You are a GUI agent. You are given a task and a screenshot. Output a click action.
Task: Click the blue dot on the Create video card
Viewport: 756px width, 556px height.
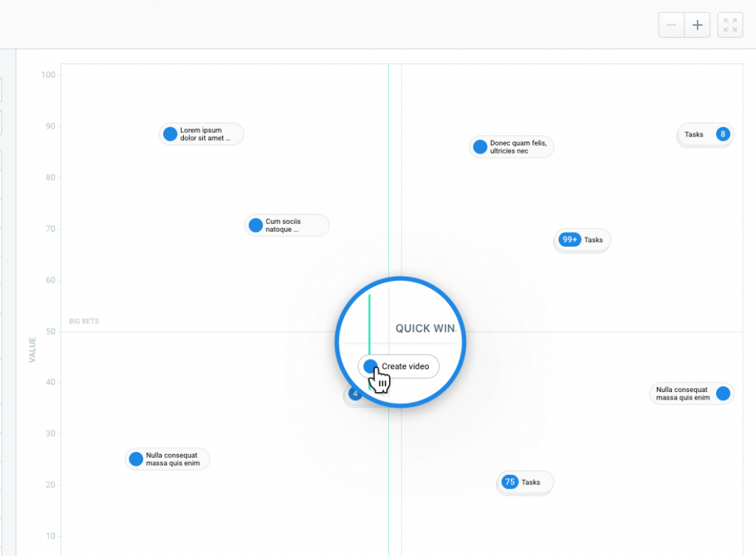(x=371, y=366)
